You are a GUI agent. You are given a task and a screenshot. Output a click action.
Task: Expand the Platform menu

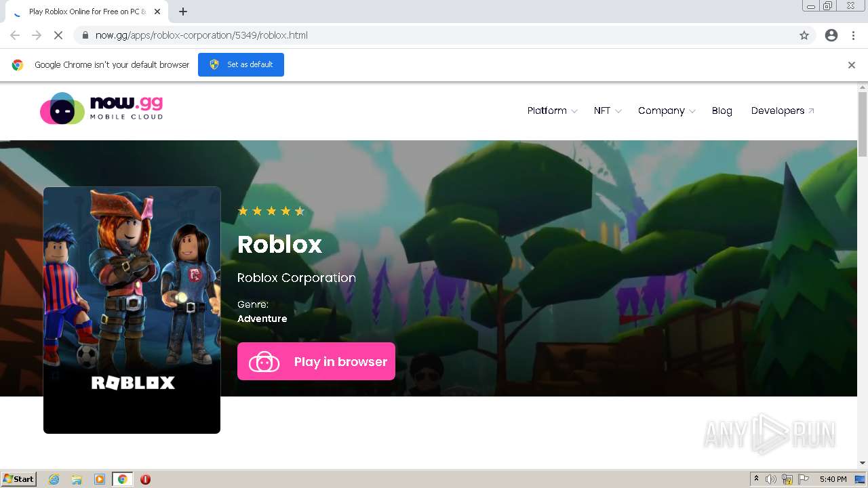[552, 110]
